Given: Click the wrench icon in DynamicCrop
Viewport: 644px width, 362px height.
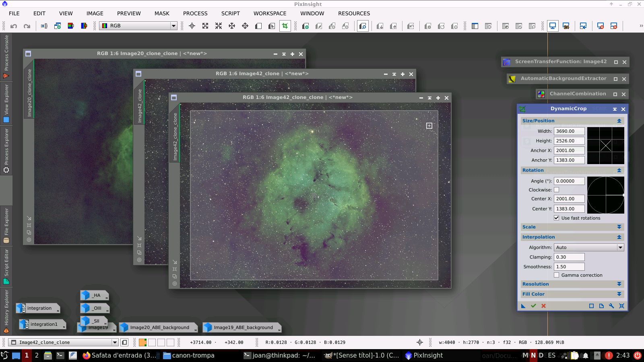Looking at the screenshot, I should tap(611, 306).
